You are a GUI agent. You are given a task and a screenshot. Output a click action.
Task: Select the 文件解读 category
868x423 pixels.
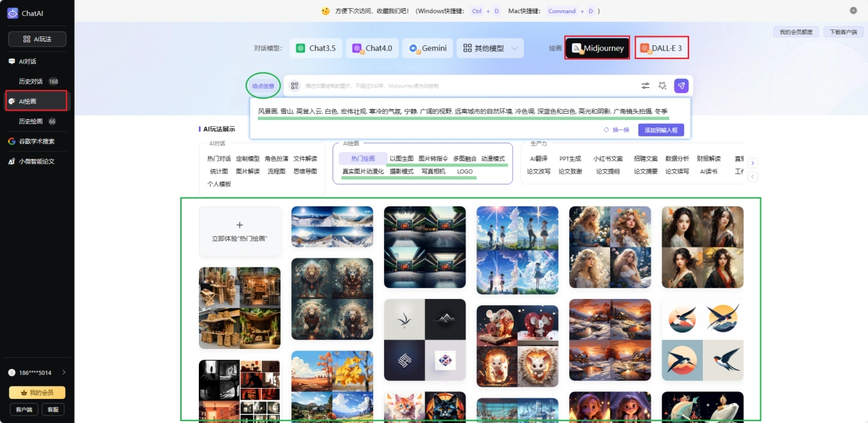305,158
